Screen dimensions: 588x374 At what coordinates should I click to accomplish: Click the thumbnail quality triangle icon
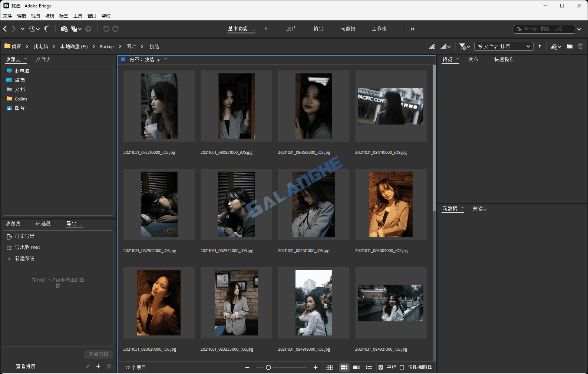coord(432,47)
